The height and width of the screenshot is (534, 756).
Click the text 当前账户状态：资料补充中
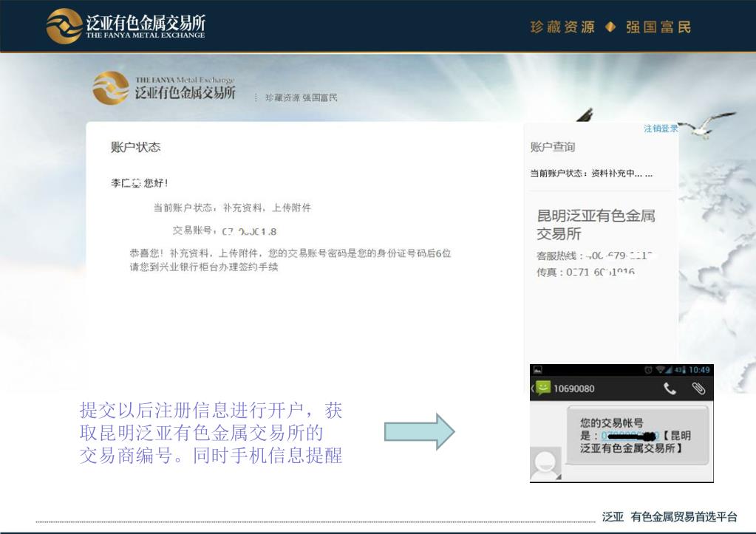coord(591,174)
